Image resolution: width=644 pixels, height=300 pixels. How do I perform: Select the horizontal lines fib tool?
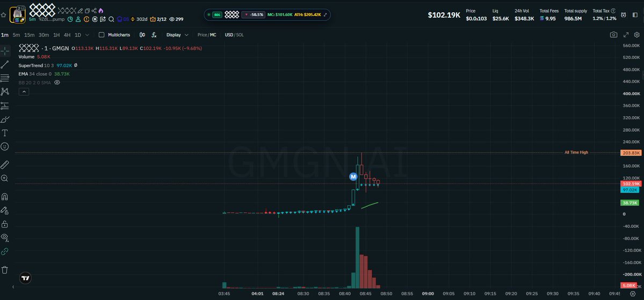pos(5,78)
